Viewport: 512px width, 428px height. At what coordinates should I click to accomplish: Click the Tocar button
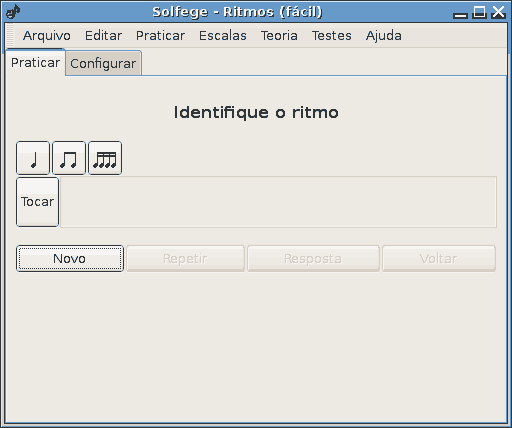tap(38, 202)
